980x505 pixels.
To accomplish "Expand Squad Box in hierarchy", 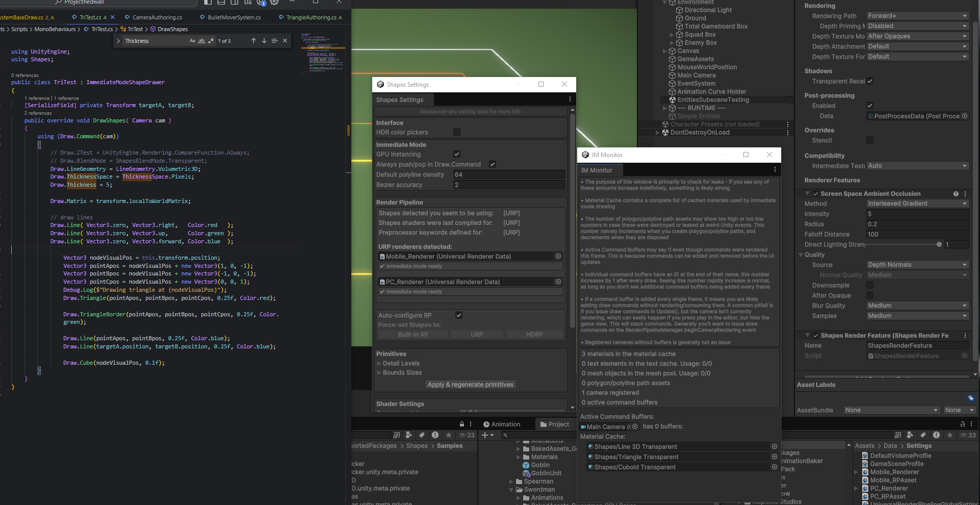I will point(672,35).
